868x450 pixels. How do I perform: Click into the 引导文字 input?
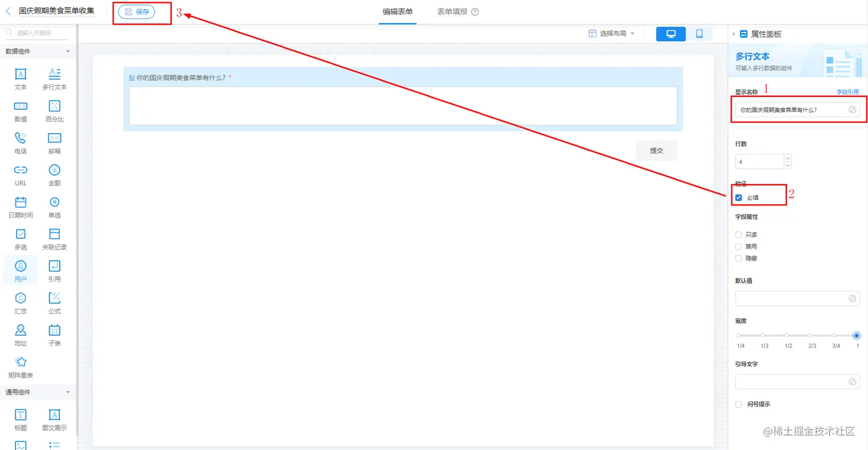pos(797,382)
